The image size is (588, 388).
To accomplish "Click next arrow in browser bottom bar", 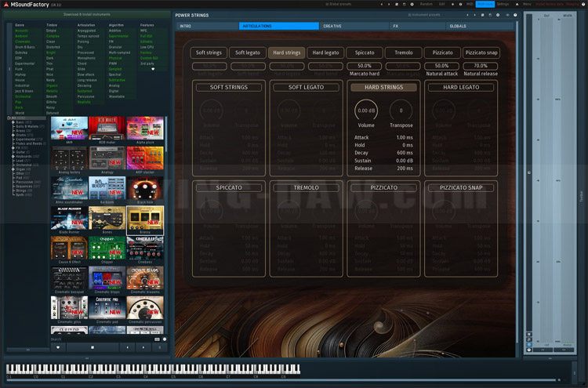I will pos(143,347).
